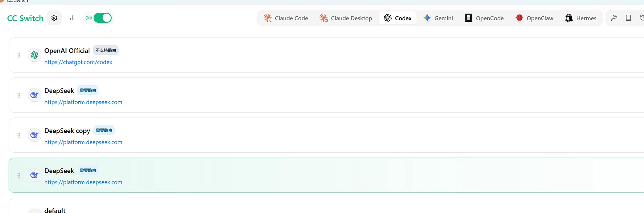The height and width of the screenshot is (213, 644).
Task: Open the usage statistics bar chart icon
Action: point(72,18)
